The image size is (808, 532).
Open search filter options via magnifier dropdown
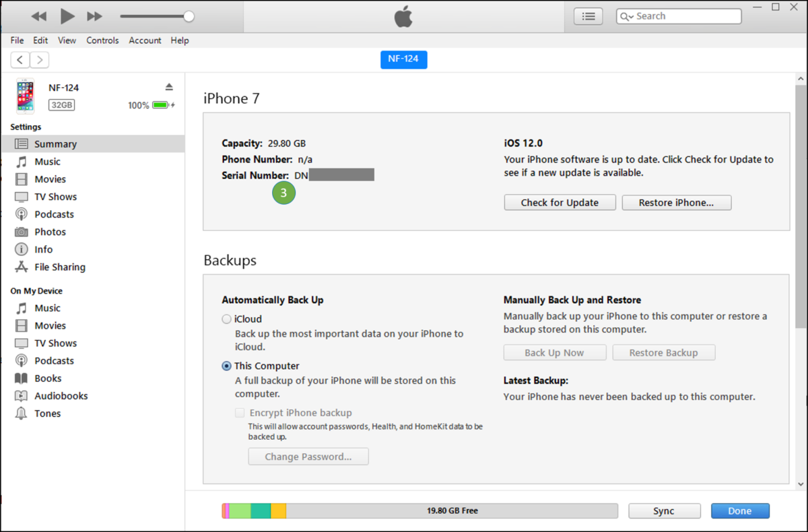tap(628, 15)
